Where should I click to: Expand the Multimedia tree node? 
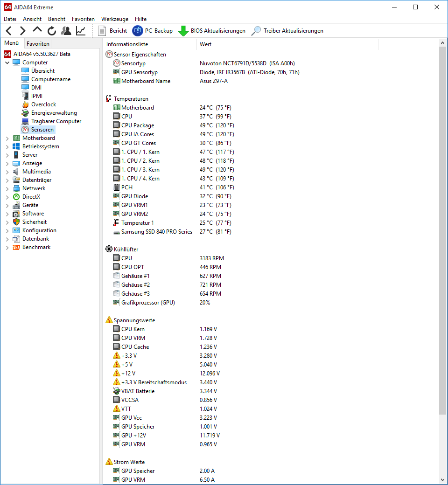click(x=7, y=172)
